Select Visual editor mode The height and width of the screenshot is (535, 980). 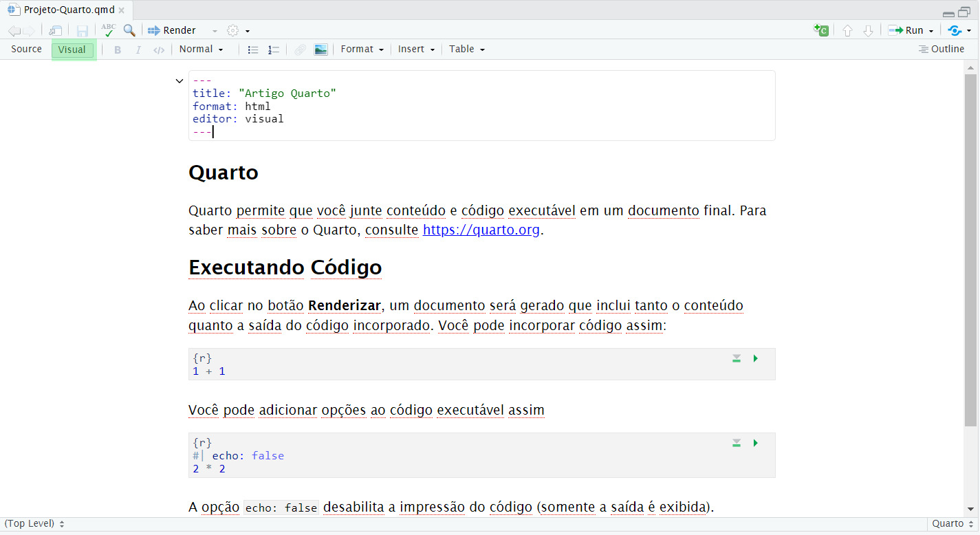pos(72,50)
